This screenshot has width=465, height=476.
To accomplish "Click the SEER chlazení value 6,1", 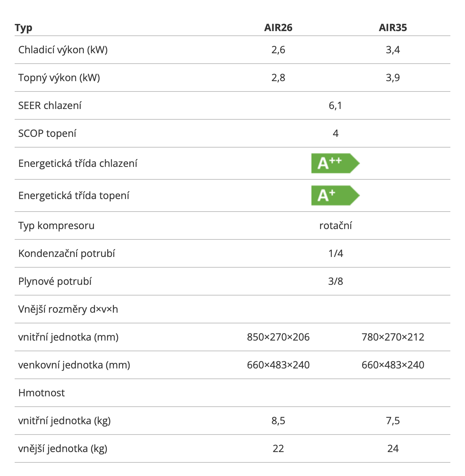I will pos(335,105).
